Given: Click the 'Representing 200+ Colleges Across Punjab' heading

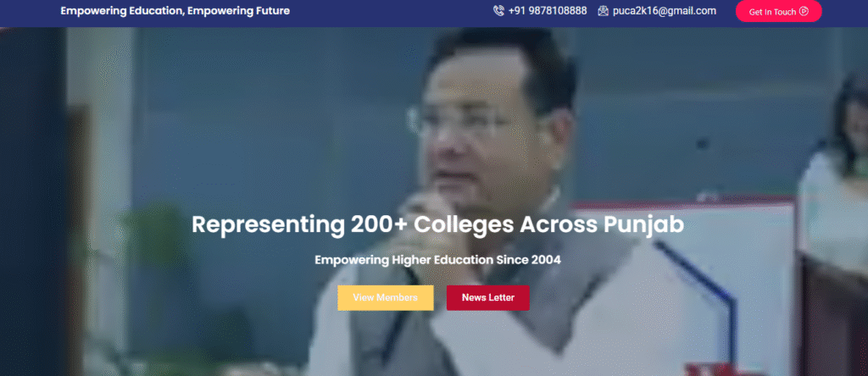Looking at the screenshot, I should point(438,225).
